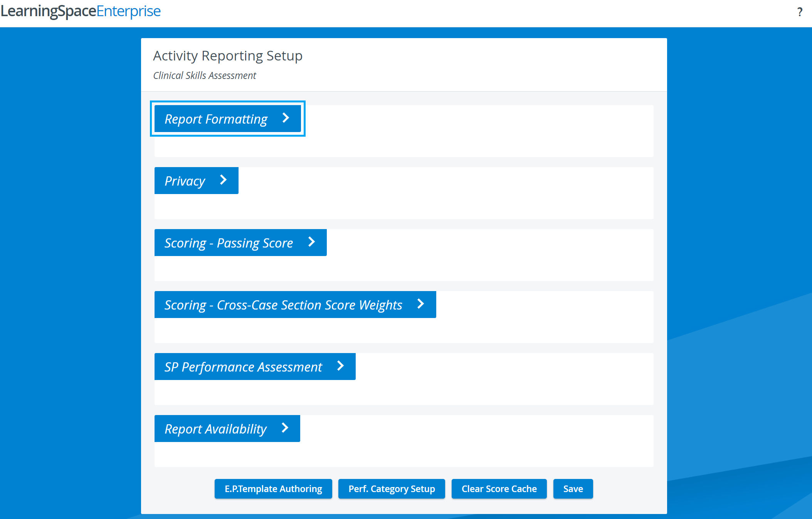This screenshot has width=812, height=519.
Task: Click the LearningSpace Enterprise logo
Action: coord(81,11)
